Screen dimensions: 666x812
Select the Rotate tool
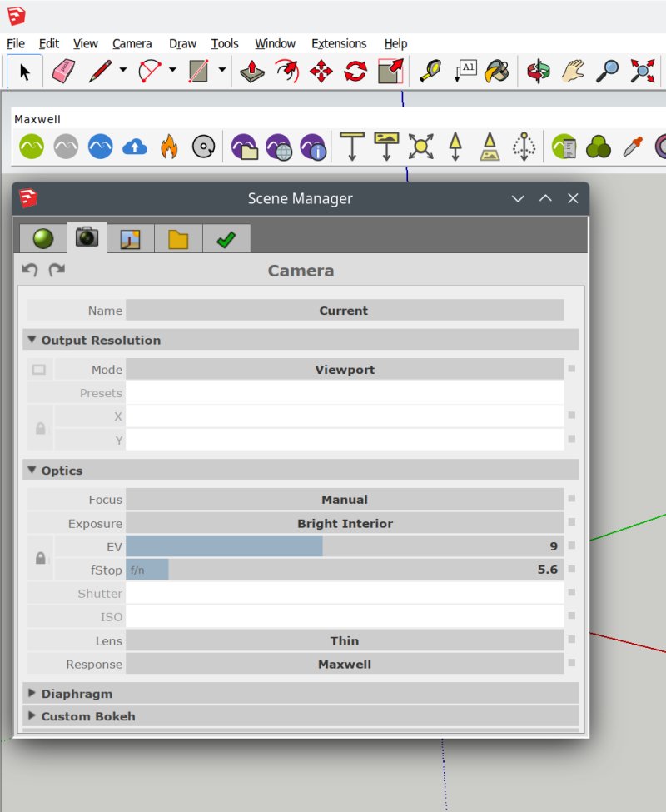click(355, 71)
